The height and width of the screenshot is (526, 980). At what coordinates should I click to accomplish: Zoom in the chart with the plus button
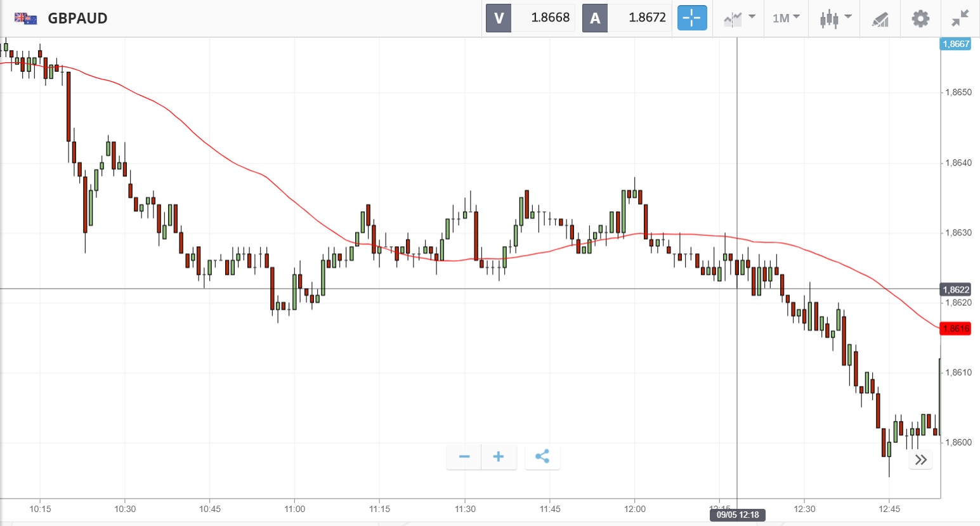click(499, 457)
